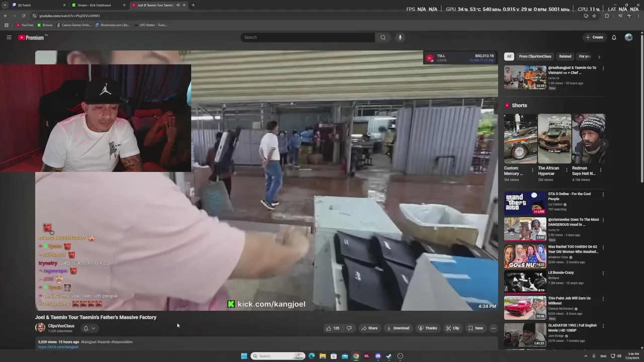This screenshot has height=362, width=644.
Task: Open Steam from taskbar
Action: pos(389,356)
